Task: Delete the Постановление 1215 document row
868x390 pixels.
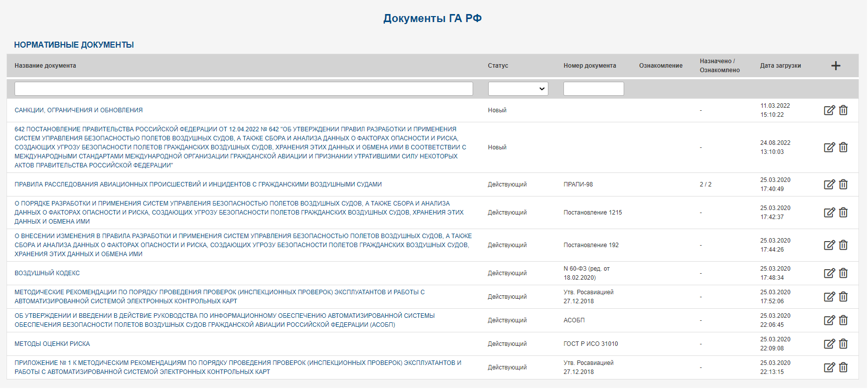Action: tap(843, 213)
